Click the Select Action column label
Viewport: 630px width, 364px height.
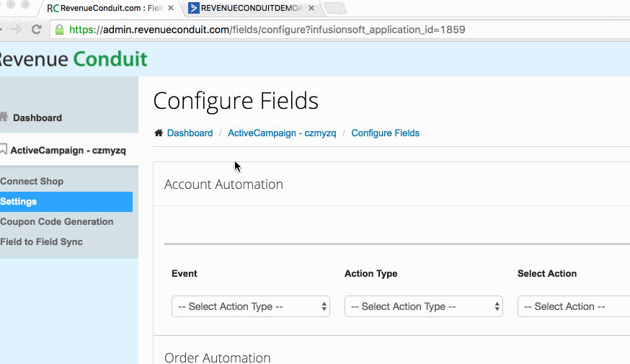coord(547,274)
